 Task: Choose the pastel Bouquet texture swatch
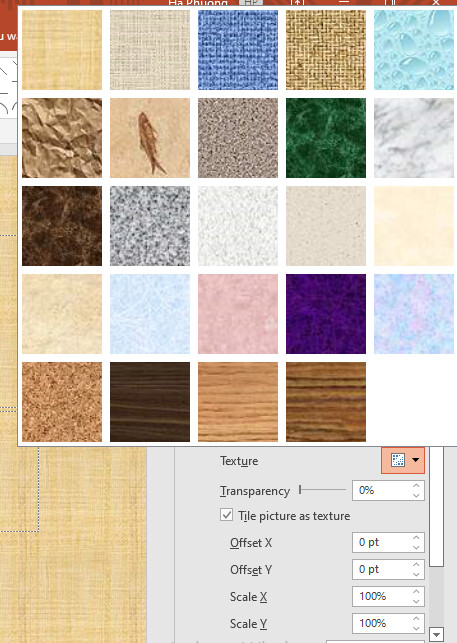pyautogui.click(x=414, y=314)
